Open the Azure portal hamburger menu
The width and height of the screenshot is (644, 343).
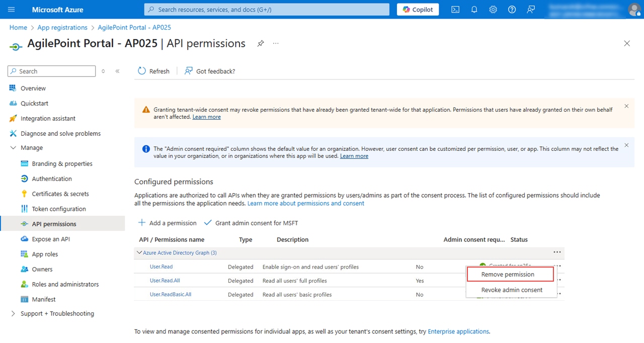(12, 10)
